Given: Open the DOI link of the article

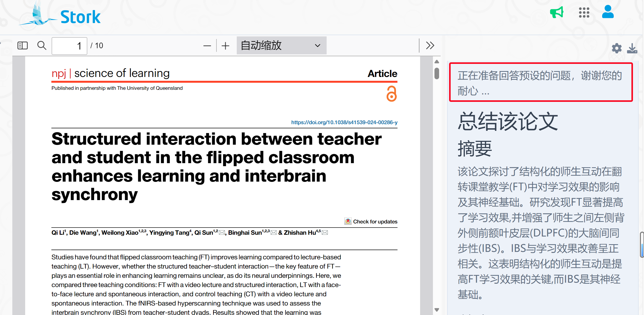Looking at the screenshot, I should pos(344,122).
